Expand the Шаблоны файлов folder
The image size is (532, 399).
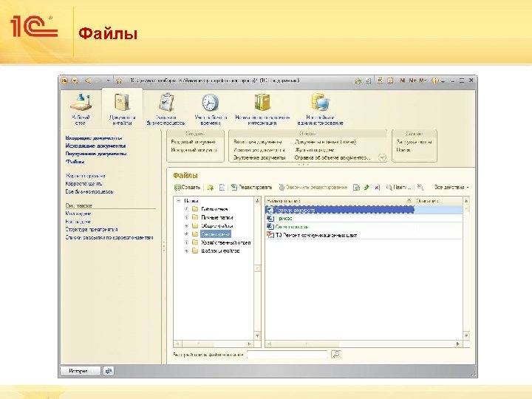186,251
